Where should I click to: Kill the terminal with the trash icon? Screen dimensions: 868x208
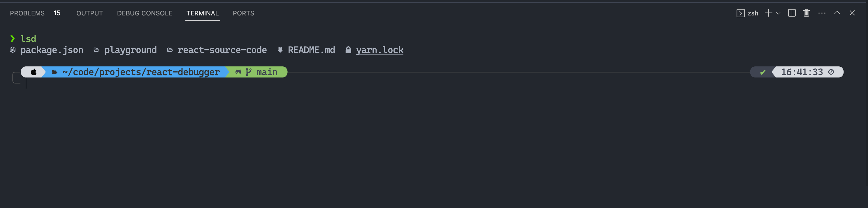click(806, 13)
